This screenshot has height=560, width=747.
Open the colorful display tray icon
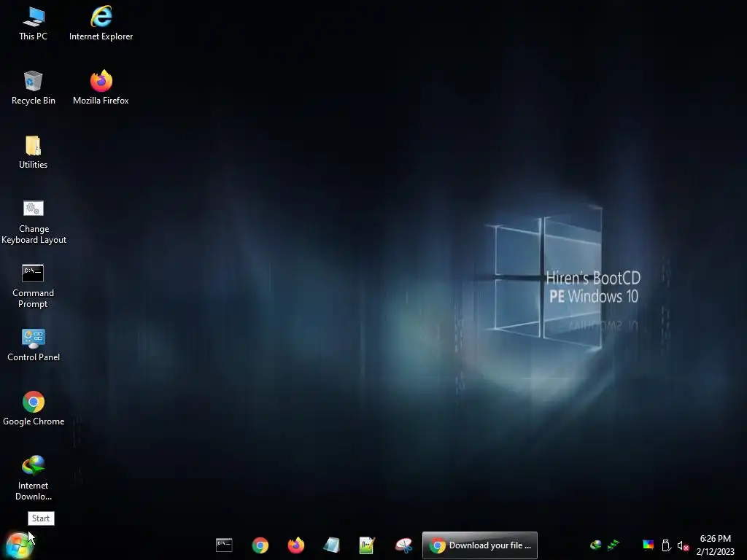click(x=648, y=545)
